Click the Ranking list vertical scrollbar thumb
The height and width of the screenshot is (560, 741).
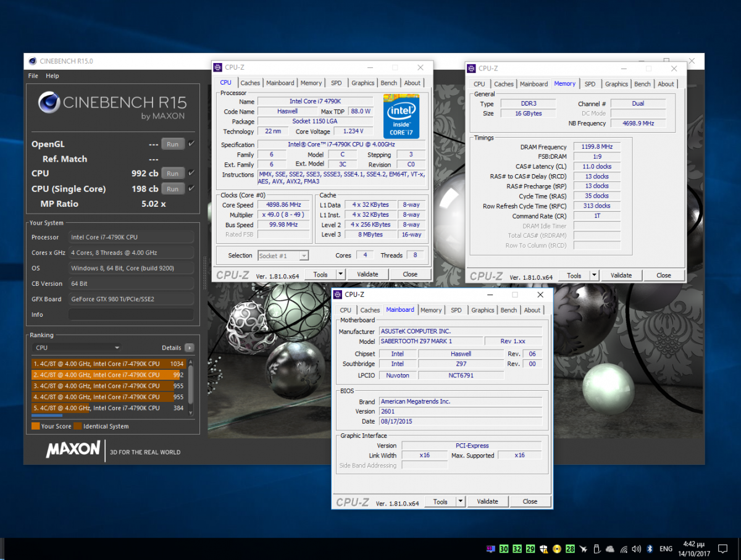click(190, 386)
